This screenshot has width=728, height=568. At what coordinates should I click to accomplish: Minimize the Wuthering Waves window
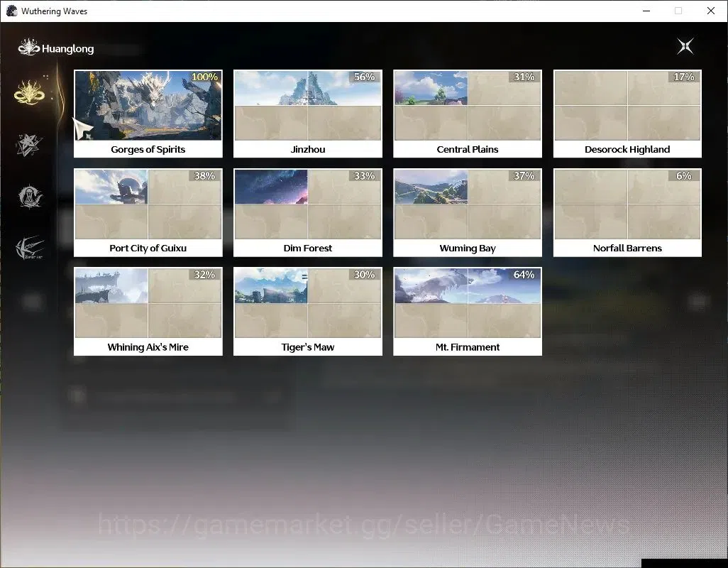tap(646, 11)
